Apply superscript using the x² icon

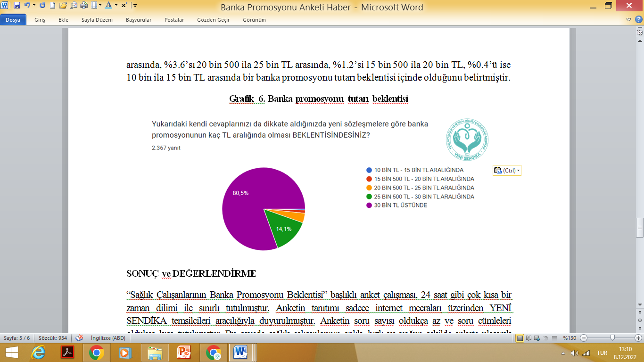coord(124,6)
